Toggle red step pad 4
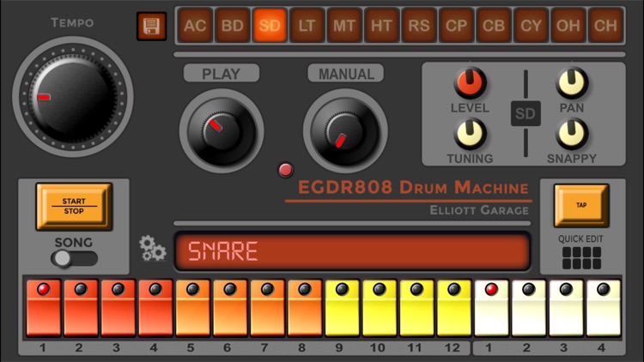 click(155, 308)
